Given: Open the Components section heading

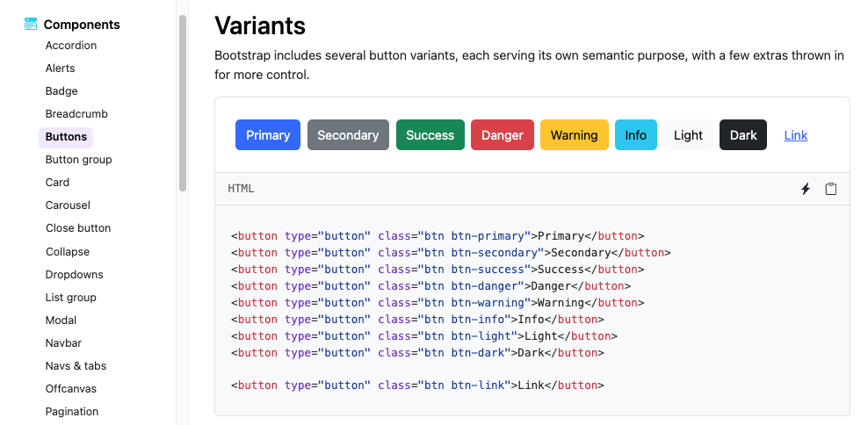Looking at the screenshot, I should [x=82, y=25].
